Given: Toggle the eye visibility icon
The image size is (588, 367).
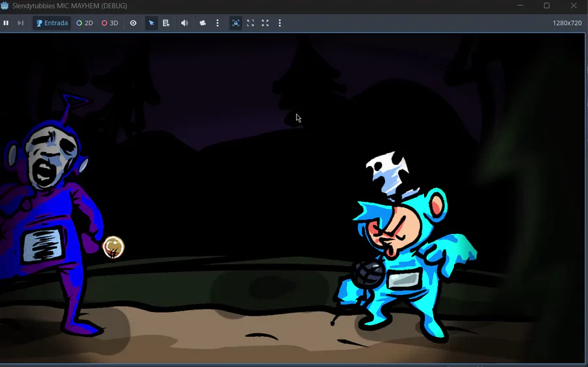Looking at the screenshot, I should [x=133, y=23].
